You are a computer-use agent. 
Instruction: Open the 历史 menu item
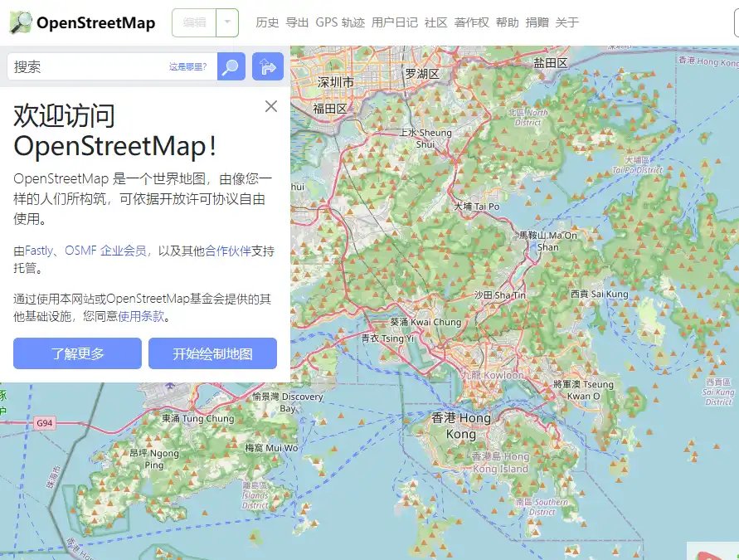pos(267,22)
